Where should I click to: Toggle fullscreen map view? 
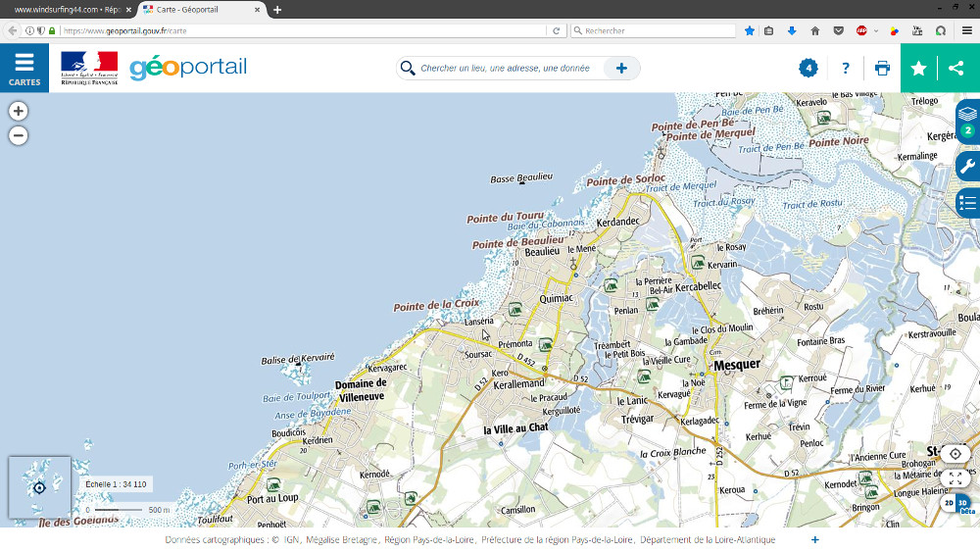[955, 478]
